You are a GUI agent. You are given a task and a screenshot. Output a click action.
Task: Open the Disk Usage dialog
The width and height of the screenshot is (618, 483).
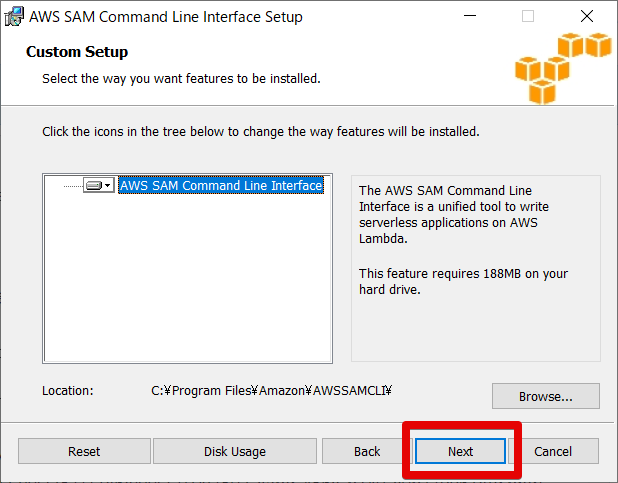[x=235, y=451]
